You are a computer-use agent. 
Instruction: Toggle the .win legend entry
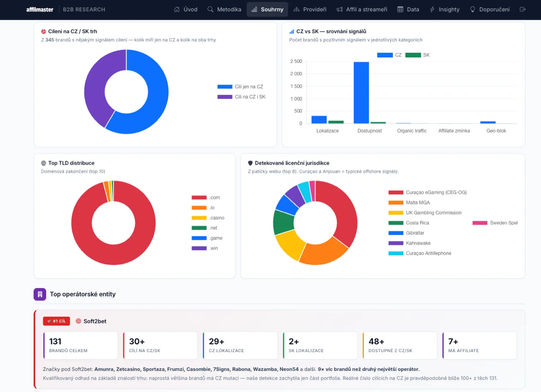(x=205, y=248)
